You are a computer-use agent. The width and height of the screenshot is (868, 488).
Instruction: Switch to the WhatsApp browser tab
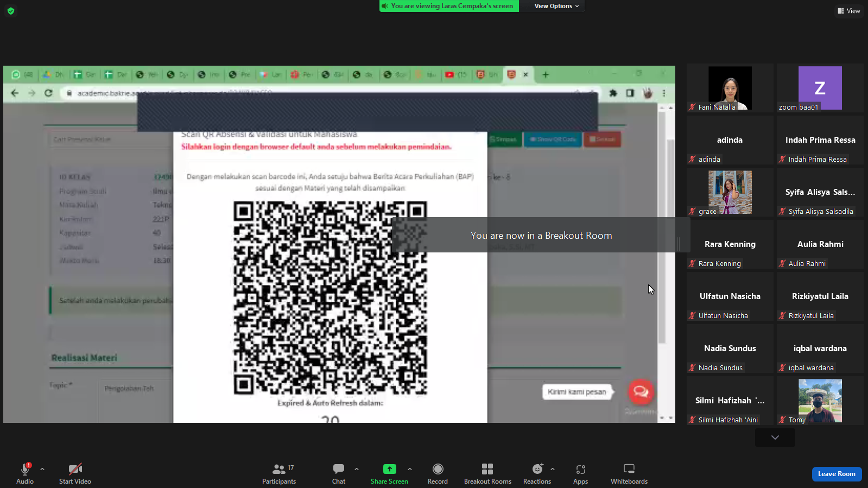click(x=23, y=74)
